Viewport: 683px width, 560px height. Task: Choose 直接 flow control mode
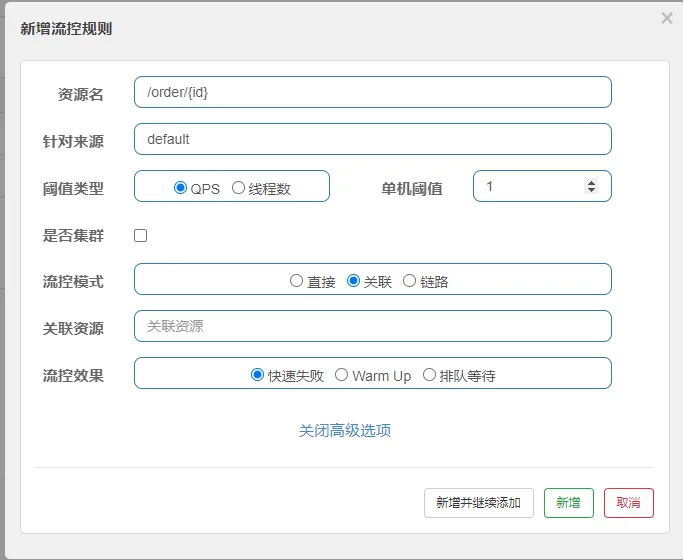(296, 280)
